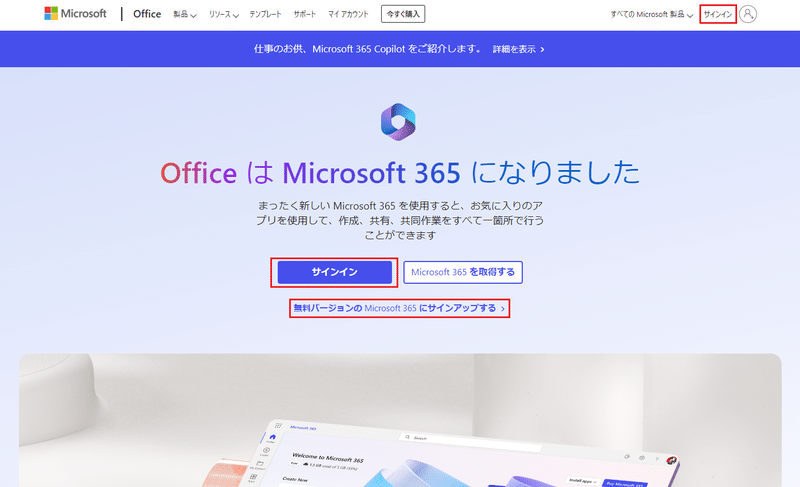The width and height of the screenshot is (800, 487).
Task: Click the Microsoft 365 を取得する button
Action: 463,272
